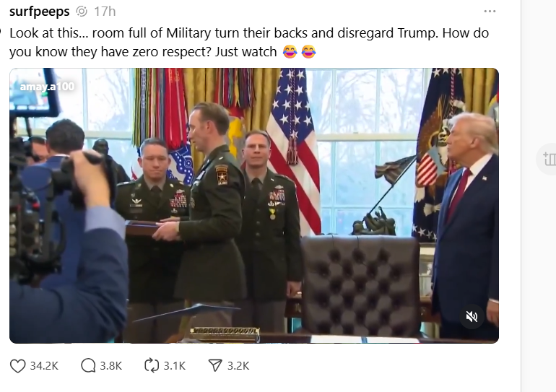Click the 3.1K repost count

click(x=174, y=366)
